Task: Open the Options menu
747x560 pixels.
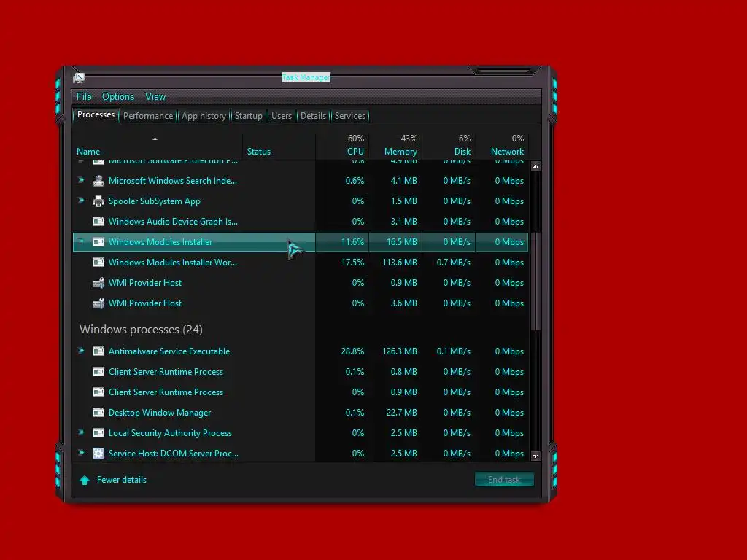Action: [118, 97]
